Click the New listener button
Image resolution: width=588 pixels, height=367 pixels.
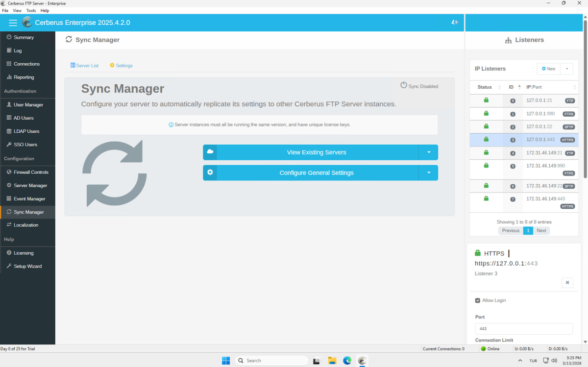click(x=548, y=69)
